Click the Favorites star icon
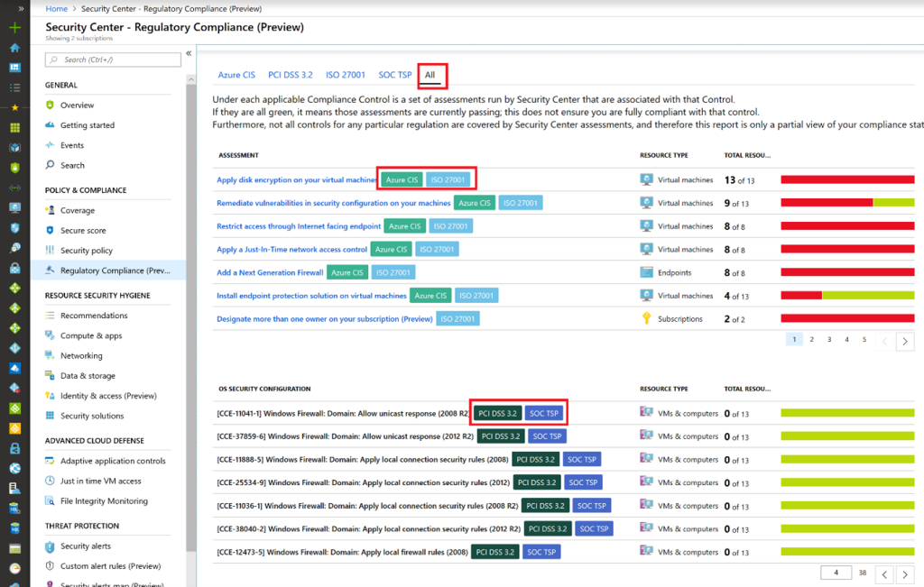924x587 pixels. (x=14, y=107)
